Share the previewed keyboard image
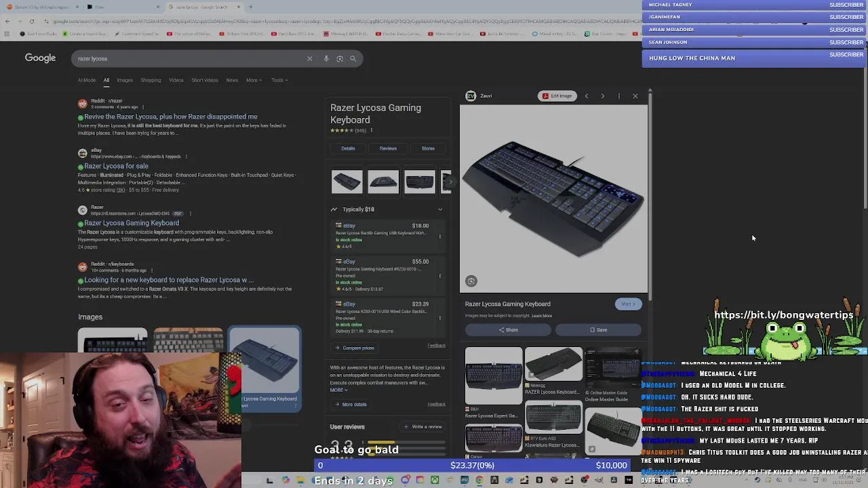The width and height of the screenshot is (868, 488). click(508, 330)
